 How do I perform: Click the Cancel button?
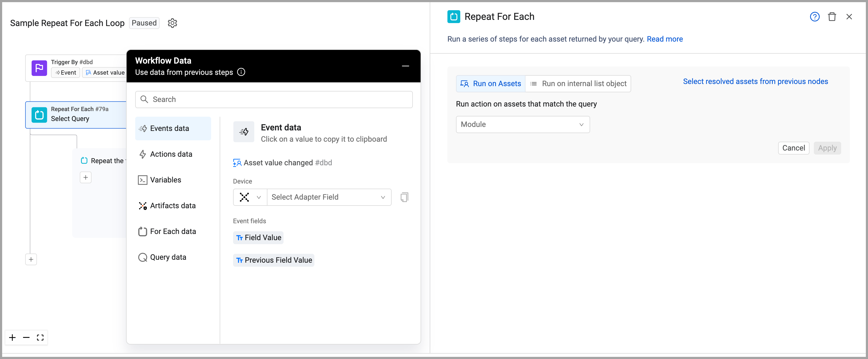pyautogui.click(x=793, y=148)
